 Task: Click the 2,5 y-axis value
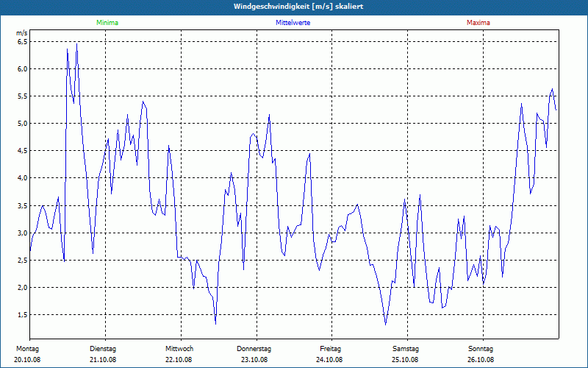23,261
